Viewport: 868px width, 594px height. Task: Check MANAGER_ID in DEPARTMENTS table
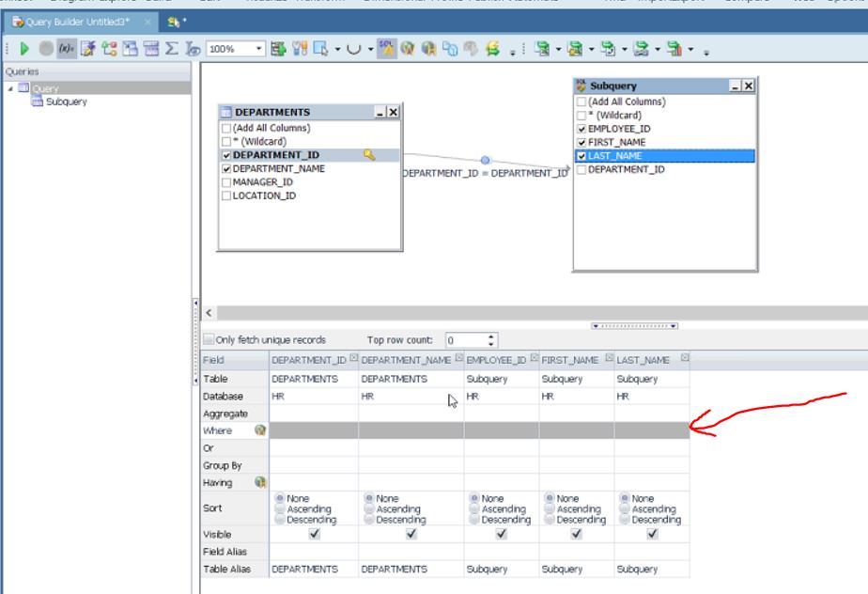(x=226, y=182)
